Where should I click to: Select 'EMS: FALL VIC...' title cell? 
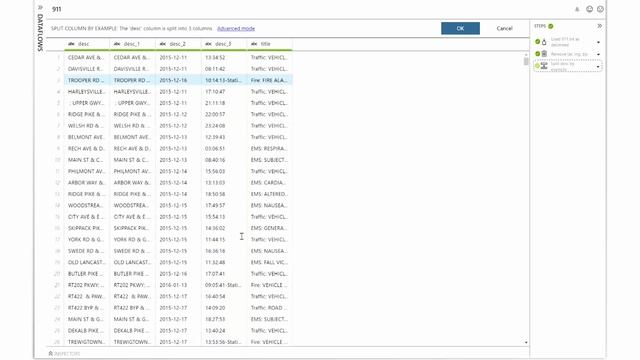coord(269,262)
